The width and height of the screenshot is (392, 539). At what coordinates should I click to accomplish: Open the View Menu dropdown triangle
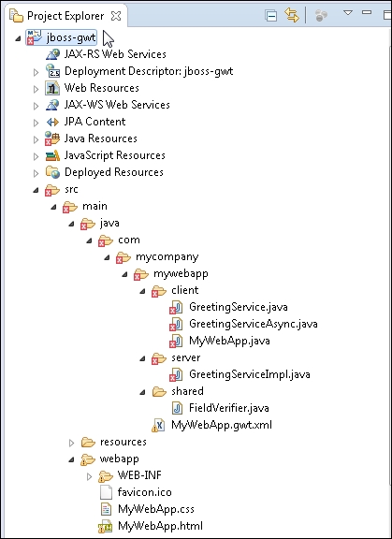[348, 13]
